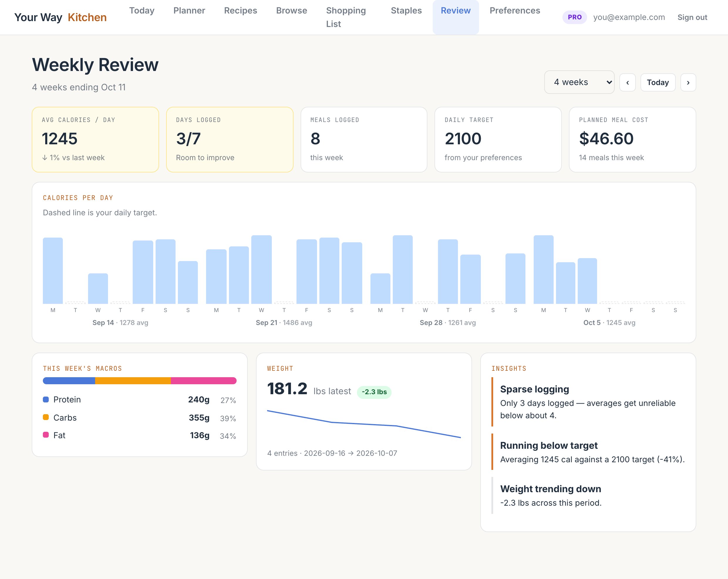This screenshot has width=728, height=579.
Task: Click the Daily Target value 2100
Action: [463, 139]
